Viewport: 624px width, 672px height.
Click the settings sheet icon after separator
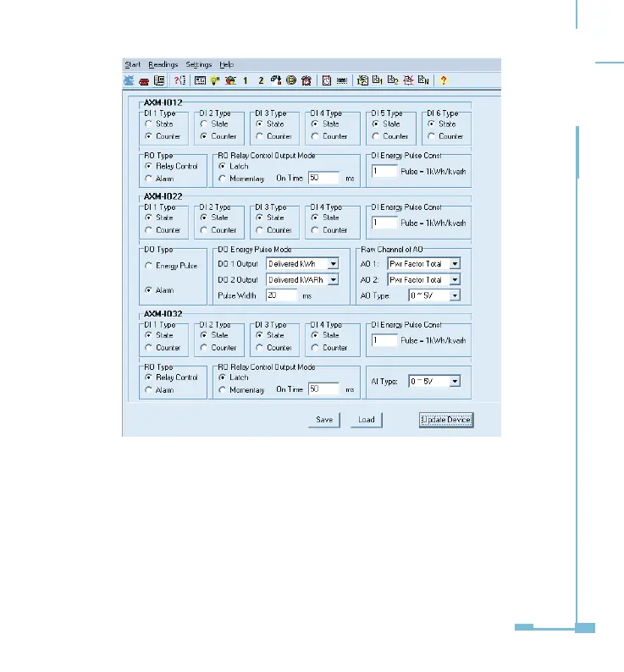[x=363, y=80]
